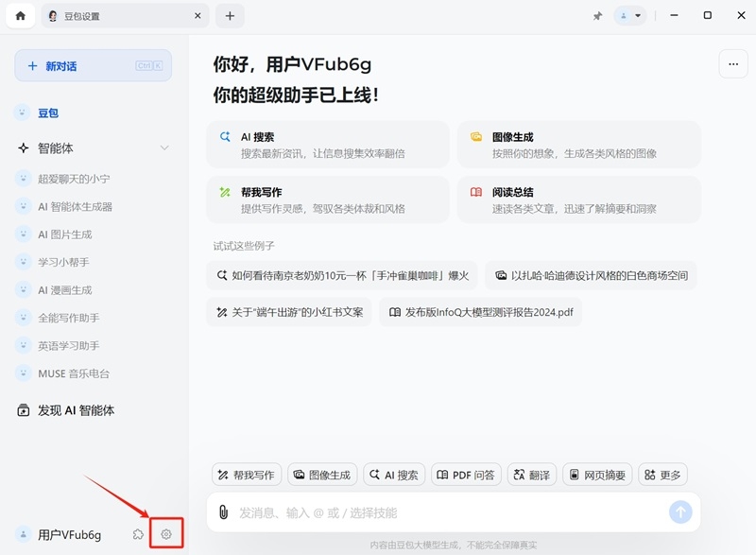
Task: Click the pin-window icon near window controls
Action: (598, 15)
